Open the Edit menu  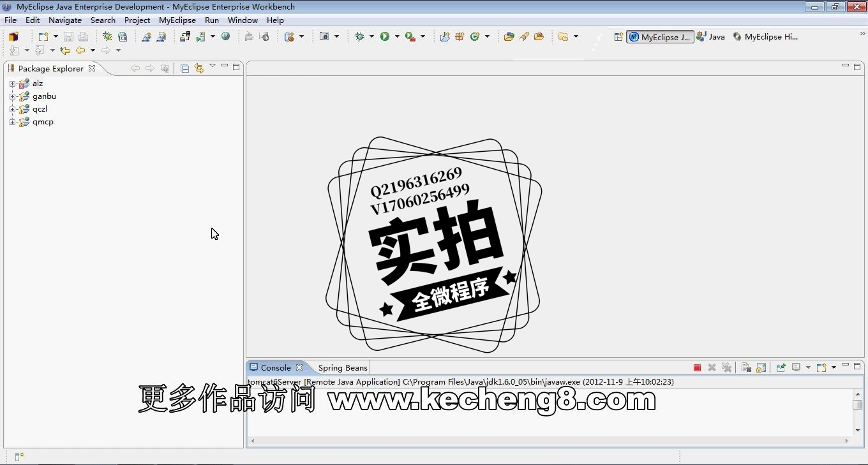coord(33,20)
